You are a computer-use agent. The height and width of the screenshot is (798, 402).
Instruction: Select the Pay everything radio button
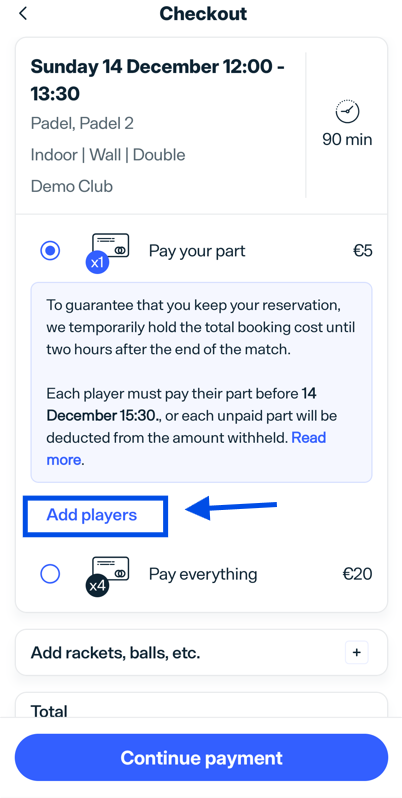click(x=50, y=574)
